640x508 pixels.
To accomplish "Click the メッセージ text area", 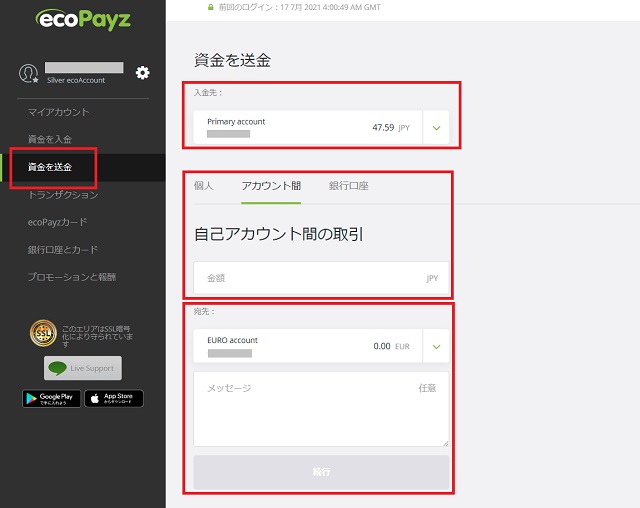I will pyautogui.click(x=320, y=410).
